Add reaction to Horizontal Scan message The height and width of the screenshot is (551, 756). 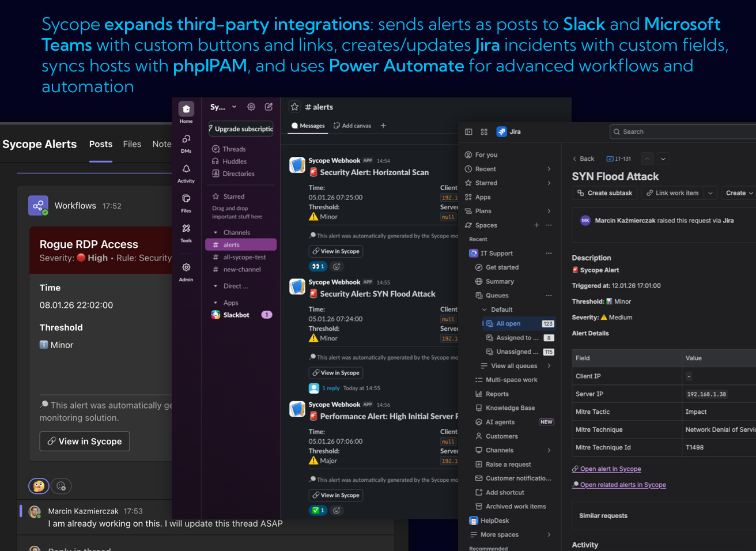point(337,266)
